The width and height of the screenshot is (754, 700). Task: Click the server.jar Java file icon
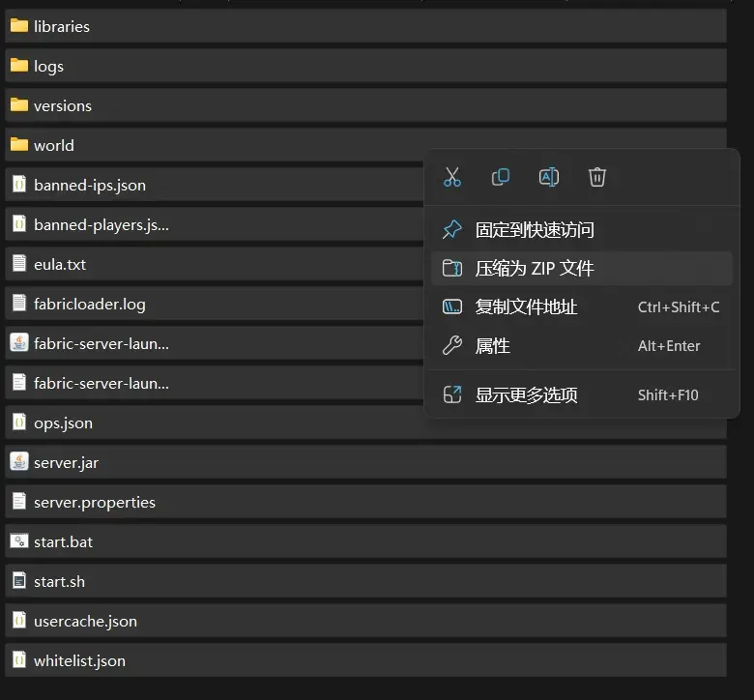18,462
